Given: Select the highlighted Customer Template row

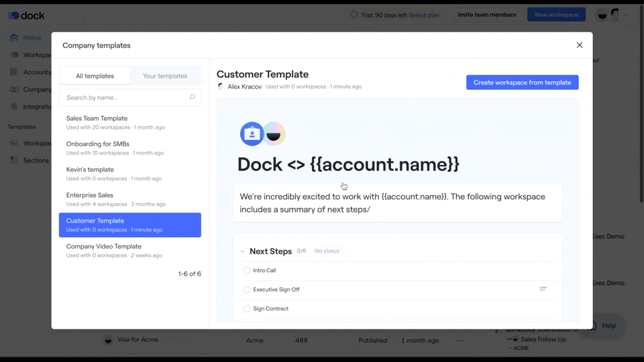Looking at the screenshot, I should pos(129,225).
